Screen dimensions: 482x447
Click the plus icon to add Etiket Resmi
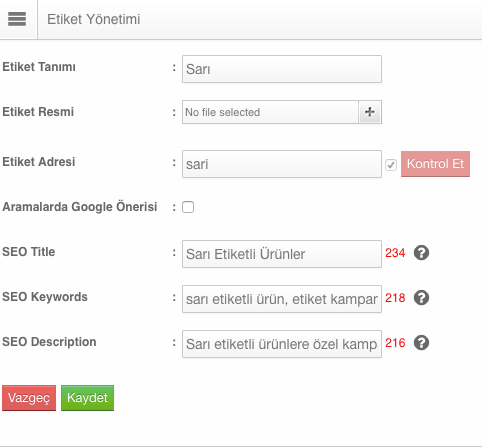(x=370, y=112)
